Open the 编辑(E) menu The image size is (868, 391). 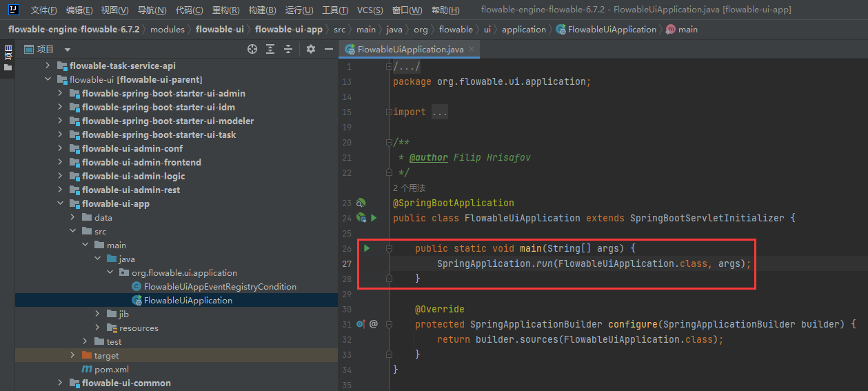click(79, 10)
